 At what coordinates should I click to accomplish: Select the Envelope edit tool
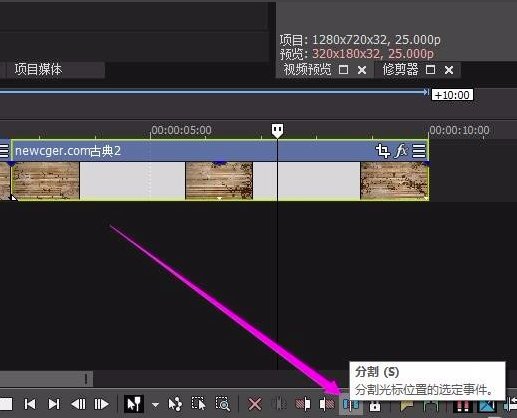(175, 404)
